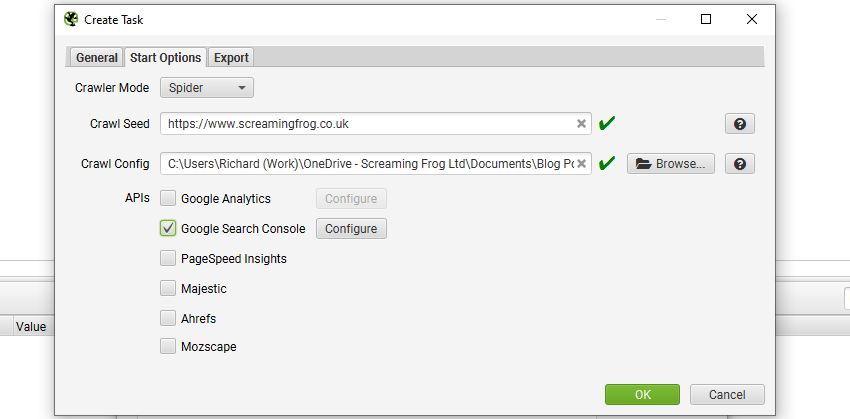The width and height of the screenshot is (850, 419).
Task: Enable the PageSpeed Insights checkbox
Action: [x=168, y=258]
